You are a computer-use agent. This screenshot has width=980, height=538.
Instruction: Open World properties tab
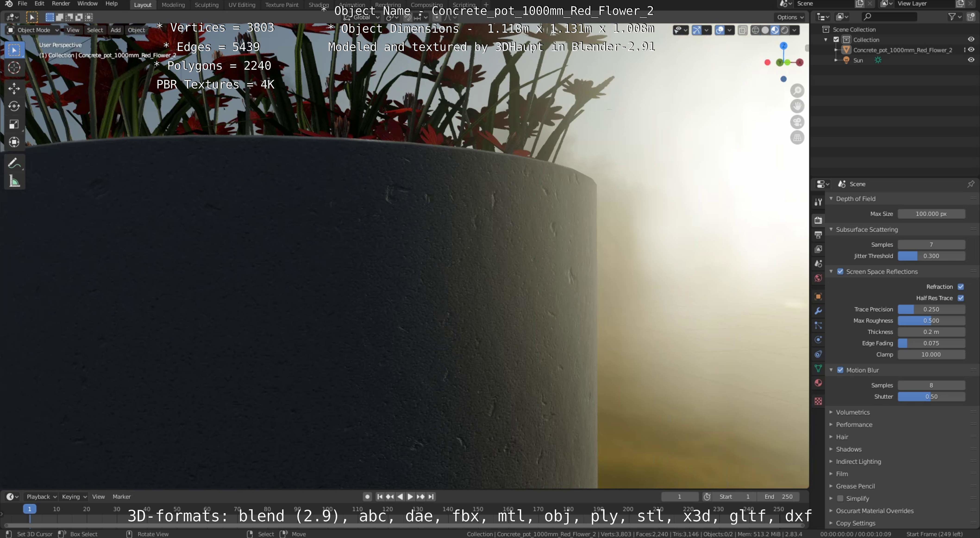[818, 278]
